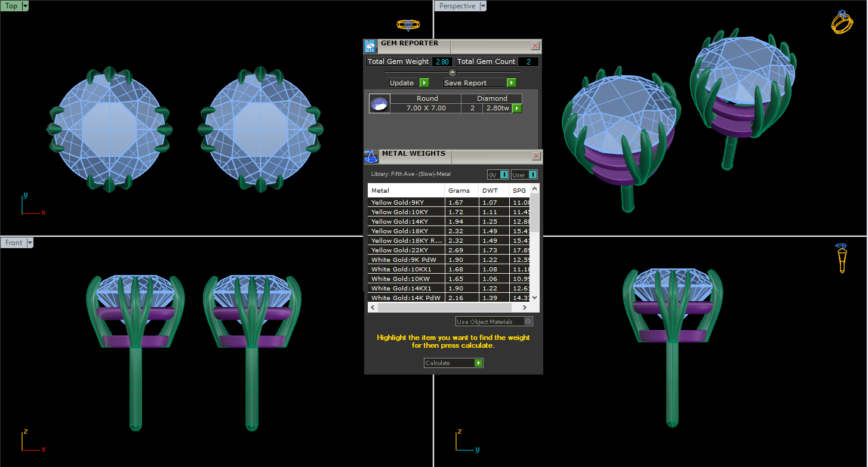Screen dimensions: 868x467
Task: Click the orange icon in the bottom-right viewport
Action: coord(842,258)
